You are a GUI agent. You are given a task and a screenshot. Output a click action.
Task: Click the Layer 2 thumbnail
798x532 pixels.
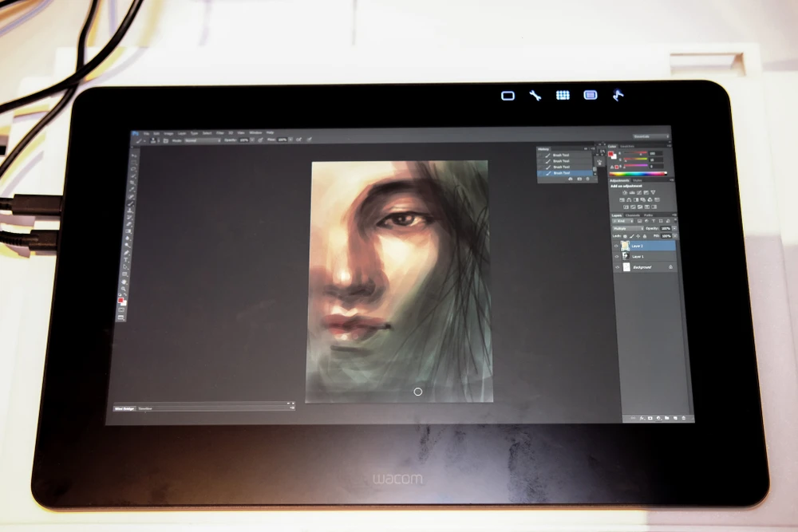(625, 246)
